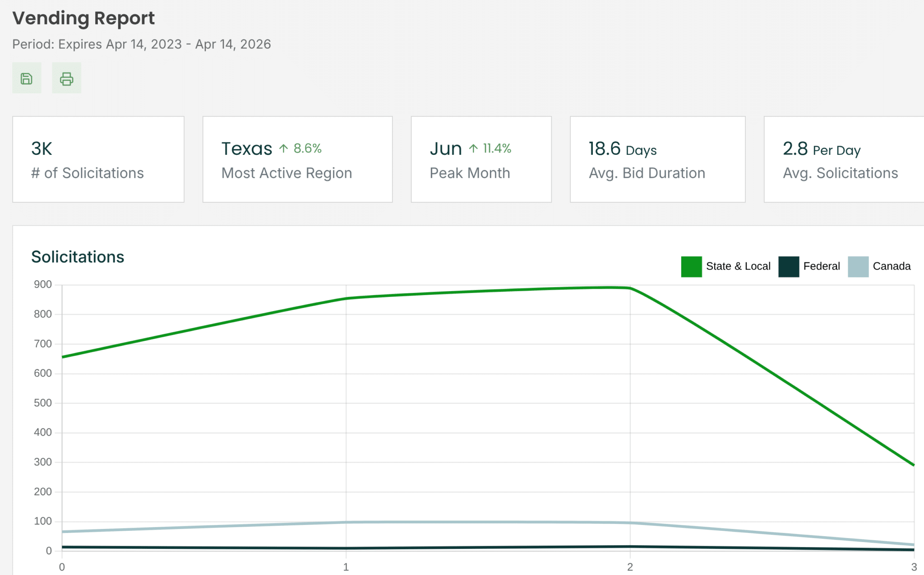This screenshot has height=575, width=924.
Task: Click the Vending Report heading
Action: [83, 18]
